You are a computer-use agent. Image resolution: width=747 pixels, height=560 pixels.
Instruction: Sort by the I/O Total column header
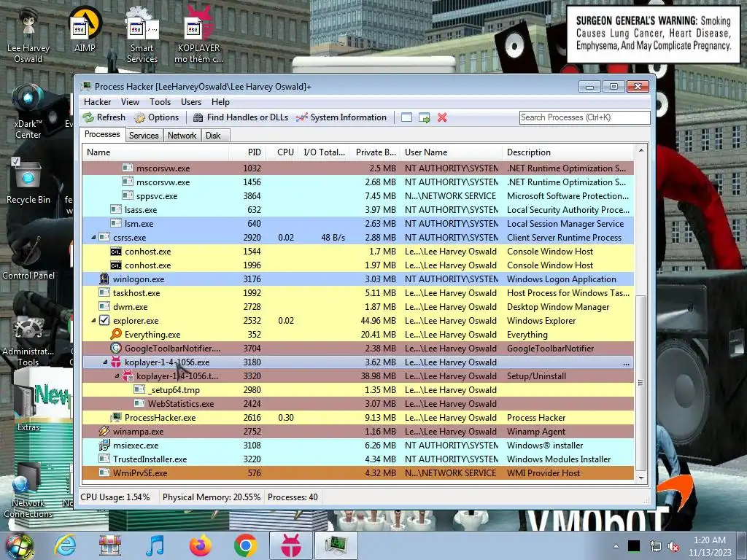coord(323,152)
